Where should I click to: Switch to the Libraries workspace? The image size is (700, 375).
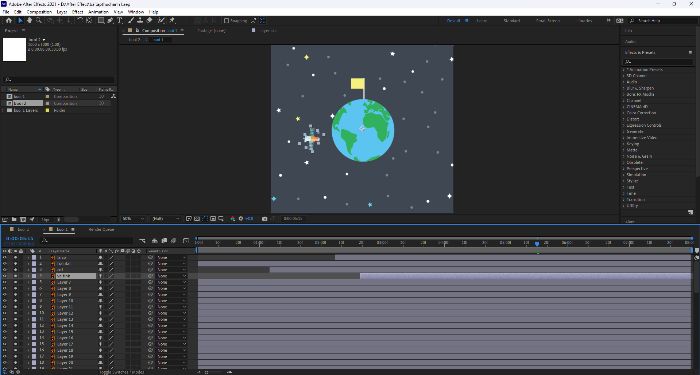point(584,21)
